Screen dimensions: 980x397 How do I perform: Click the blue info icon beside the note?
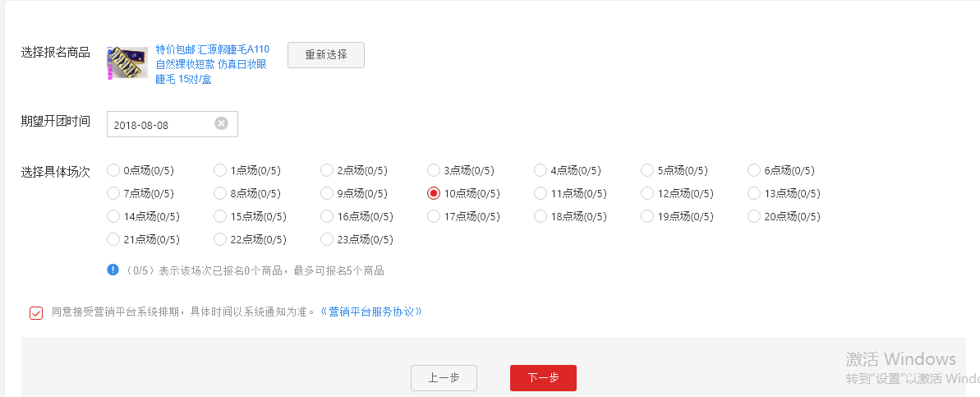click(113, 270)
